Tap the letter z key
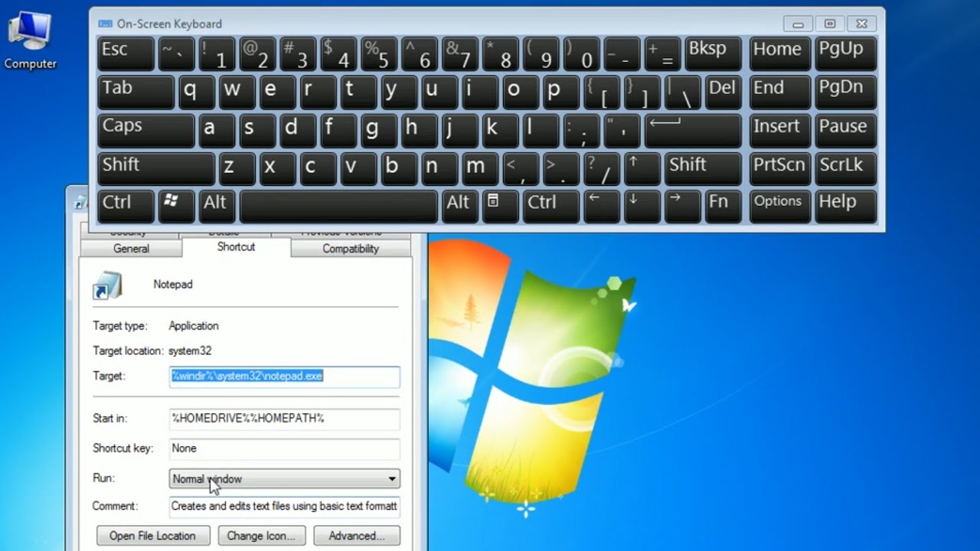The image size is (980, 551). coord(237,168)
